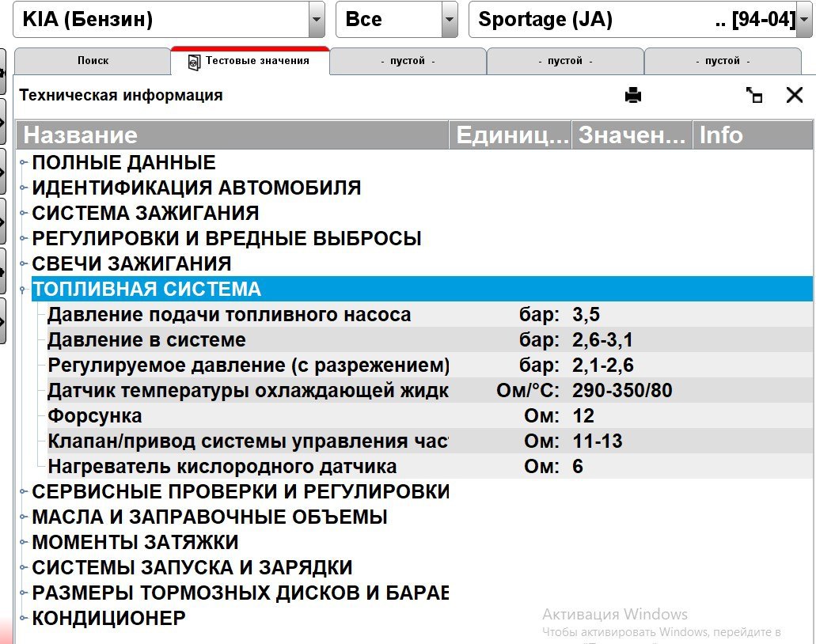Viewport: 816px width, 644px height.
Task: Select the Давление в системе row
Action: pyautogui.click(x=429, y=339)
